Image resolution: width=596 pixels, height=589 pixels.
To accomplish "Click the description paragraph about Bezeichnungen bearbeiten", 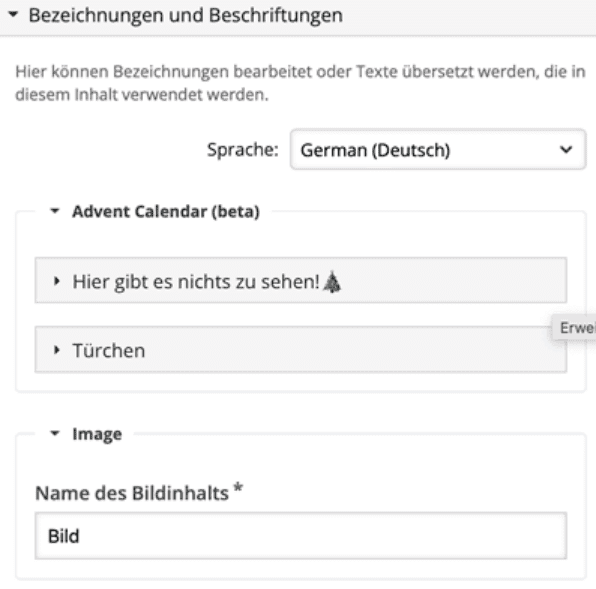I will tap(300, 83).
